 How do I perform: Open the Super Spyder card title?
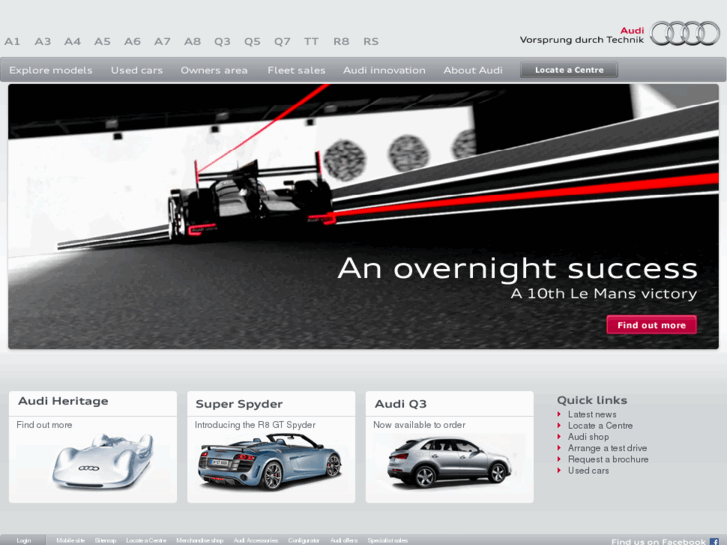239,404
